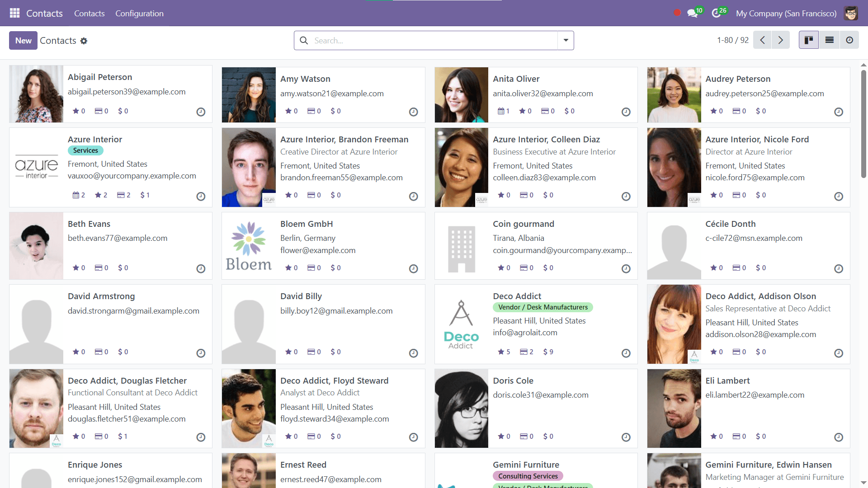Switch to list view
This screenshot has width=868, height=488.
[829, 40]
